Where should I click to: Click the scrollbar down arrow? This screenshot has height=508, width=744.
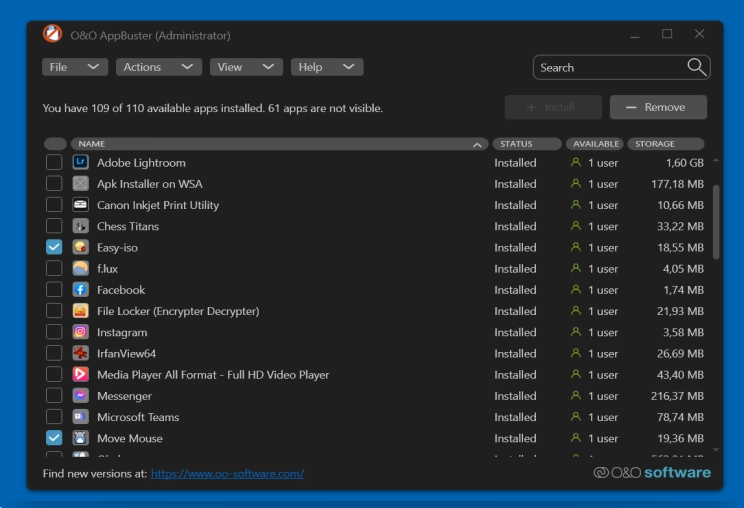(x=716, y=449)
